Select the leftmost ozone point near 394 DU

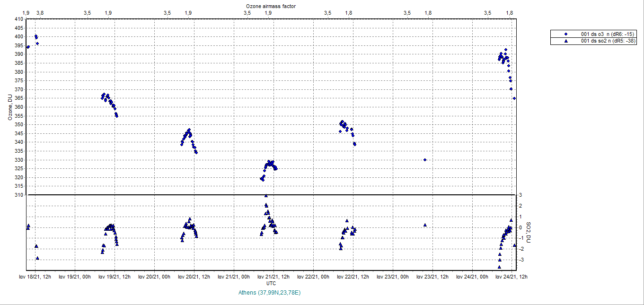coord(28,47)
